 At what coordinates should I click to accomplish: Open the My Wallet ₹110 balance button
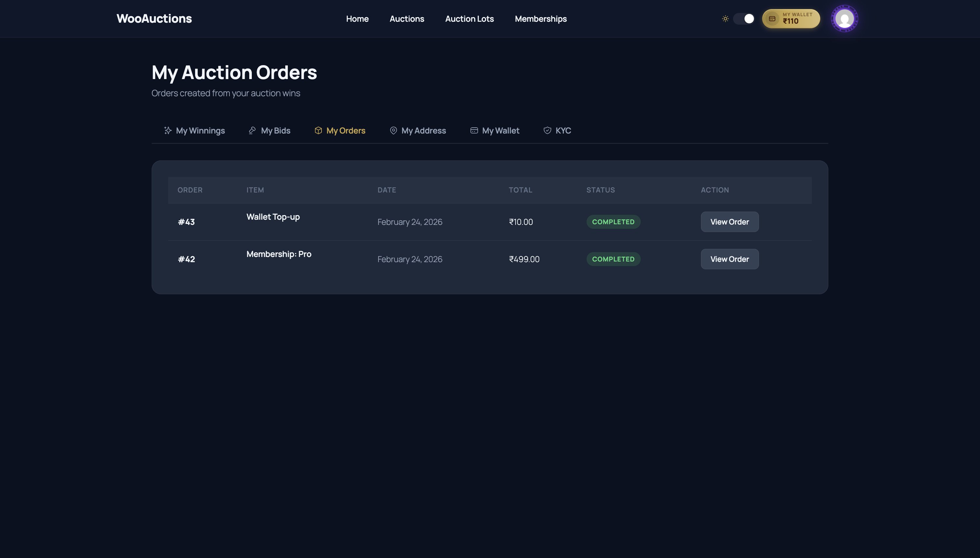790,18
